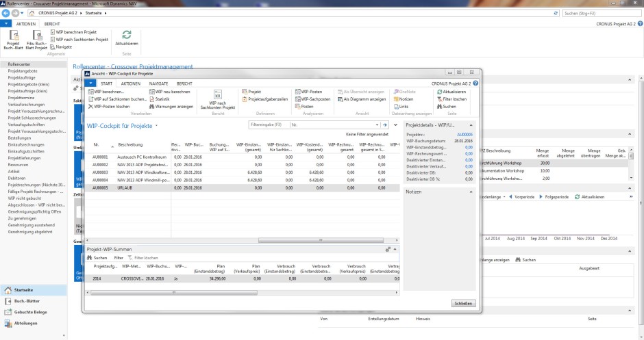Click Als Diagramm anzeigen

[x=364, y=99]
